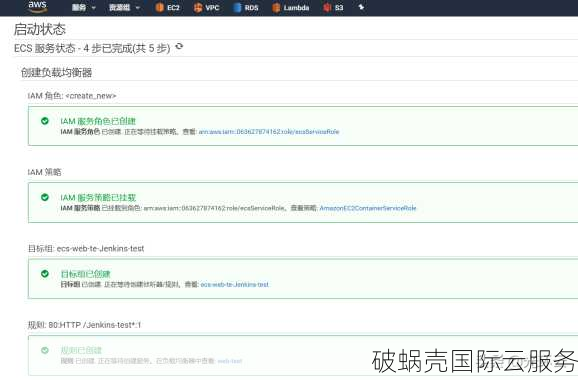Select the IAM 策略 label

point(45,172)
